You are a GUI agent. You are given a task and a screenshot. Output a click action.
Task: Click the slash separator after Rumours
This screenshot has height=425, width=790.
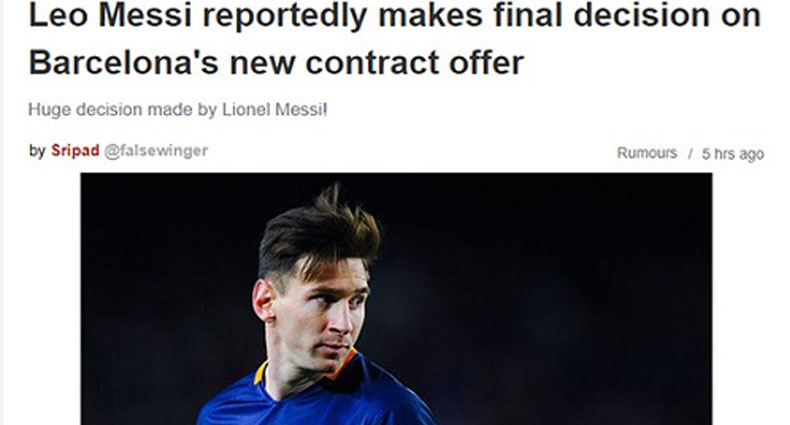pyautogui.click(x=691, y=154)
